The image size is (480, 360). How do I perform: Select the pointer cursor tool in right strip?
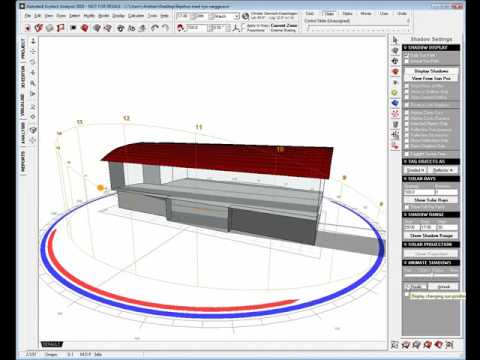pyautogui.click(x=395, y=40)
